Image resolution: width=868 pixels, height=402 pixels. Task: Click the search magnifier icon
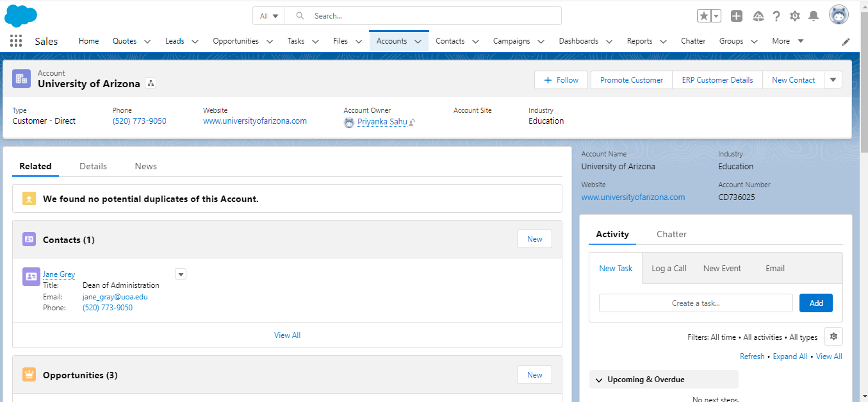click(x=300, y=16)
